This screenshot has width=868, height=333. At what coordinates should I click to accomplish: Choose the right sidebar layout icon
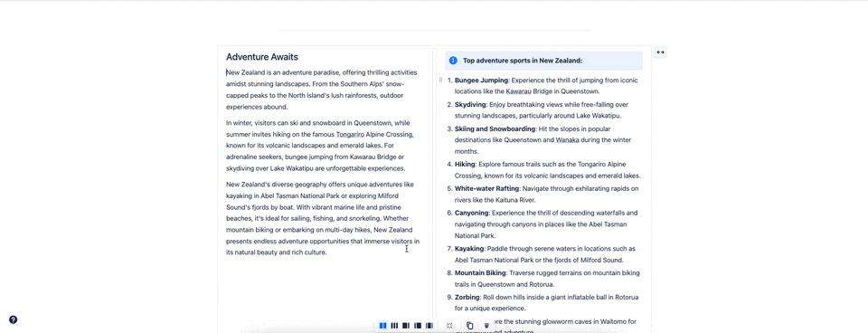pos(406,326)
